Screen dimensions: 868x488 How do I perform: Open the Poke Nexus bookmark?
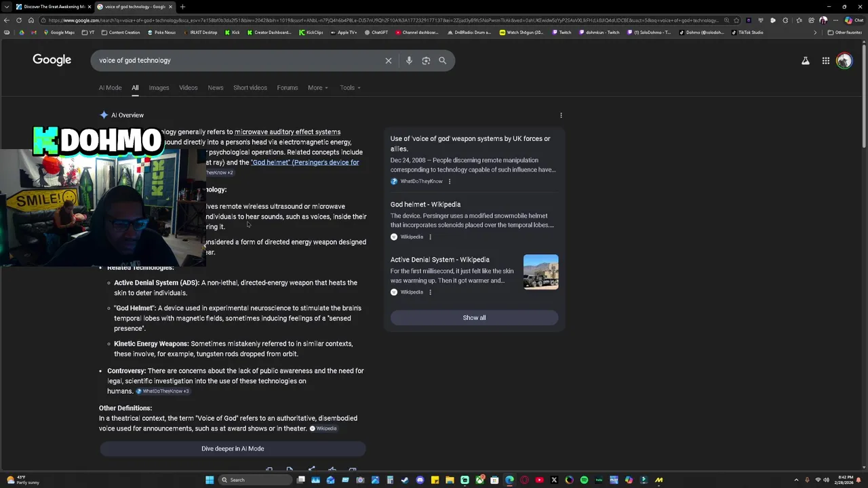(x=161, y=33)
